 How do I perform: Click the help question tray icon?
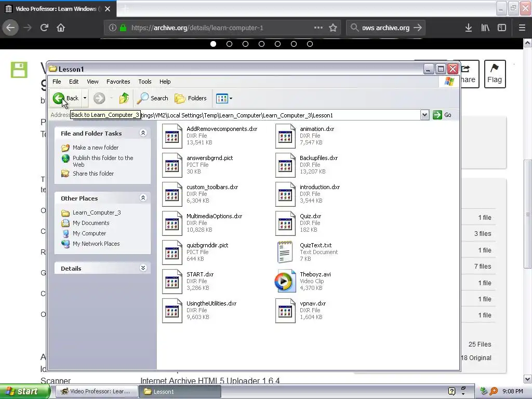[451, 391]
